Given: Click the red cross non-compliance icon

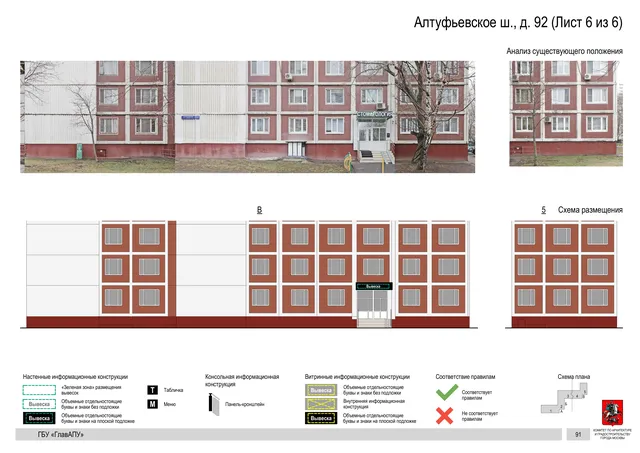Looking at the screenshot, I should click(444, 416).
